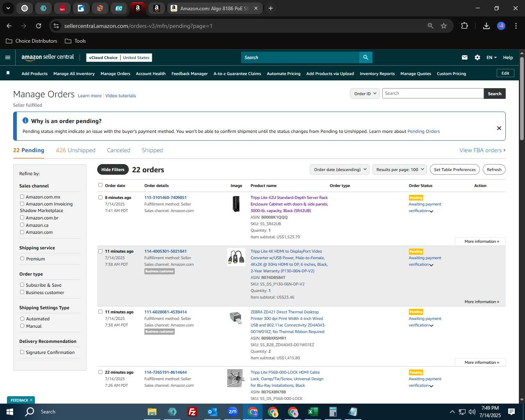This screenshot has width=525, height=420.
Task: Click the server rack product thumbnail
Action: (x=236, y=204)
